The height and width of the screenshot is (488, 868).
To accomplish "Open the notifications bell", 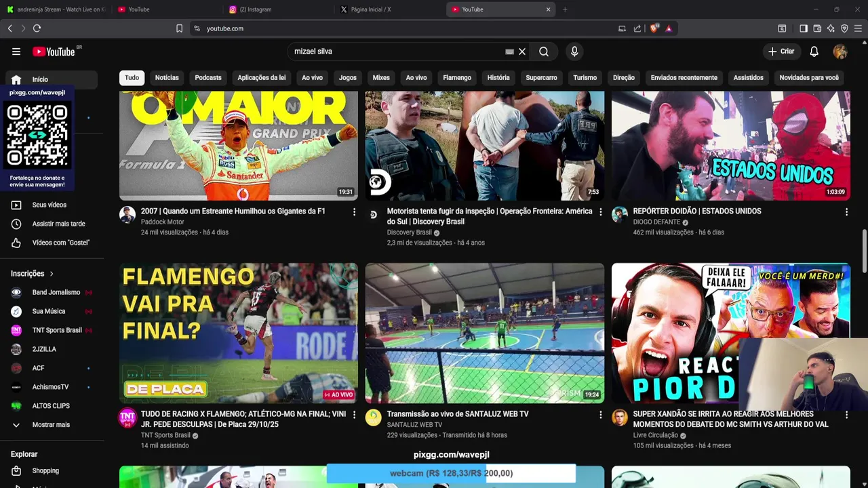I will tap(814, 52).
